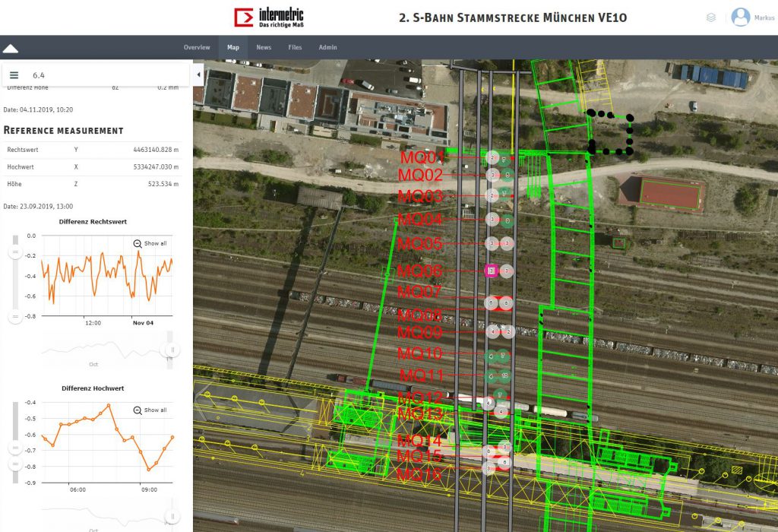Click the Date: 04.11.2019, 10:20 text
Viewport: 778px width, 532px height.
tap(38, 109)
